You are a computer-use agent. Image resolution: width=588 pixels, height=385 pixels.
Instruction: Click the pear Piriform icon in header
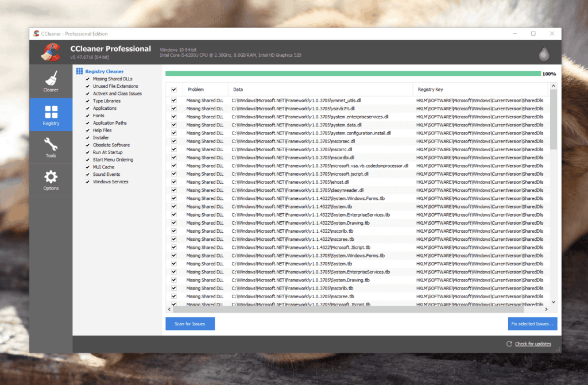point(544,52)
